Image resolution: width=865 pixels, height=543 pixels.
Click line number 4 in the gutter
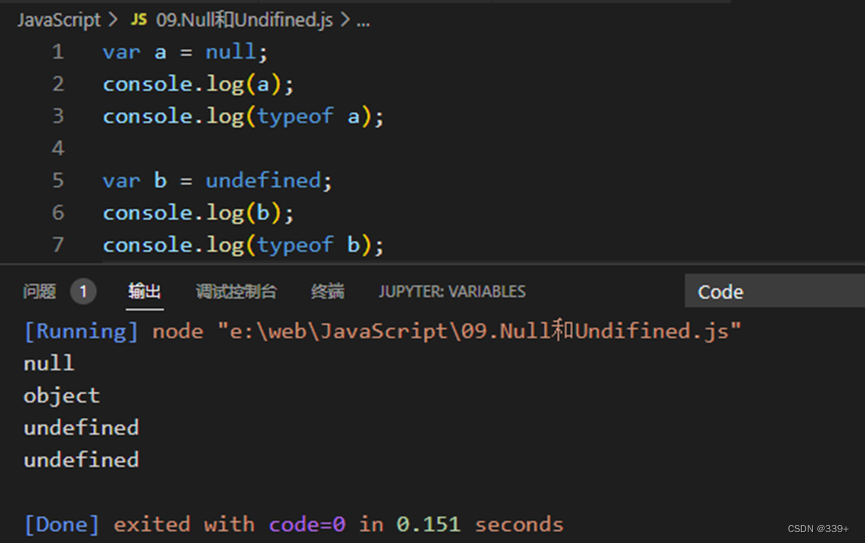58,148
